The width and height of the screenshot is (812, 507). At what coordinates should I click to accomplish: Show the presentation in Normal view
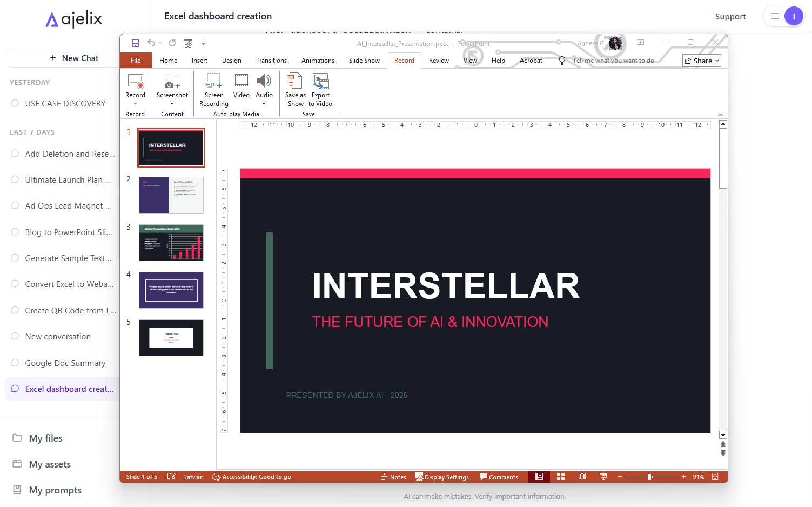[x=539, y=477]
